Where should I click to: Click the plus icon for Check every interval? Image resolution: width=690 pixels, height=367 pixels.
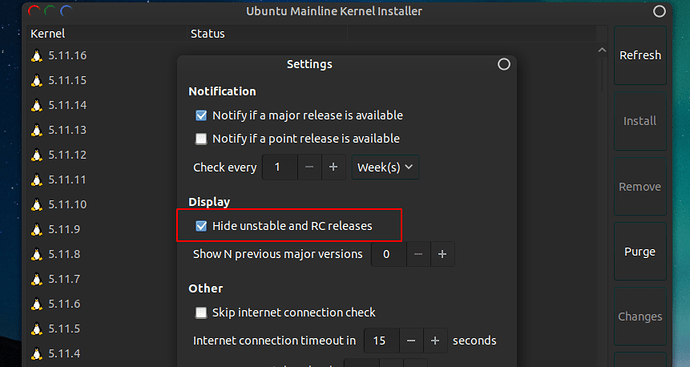[x=333, y=167]
